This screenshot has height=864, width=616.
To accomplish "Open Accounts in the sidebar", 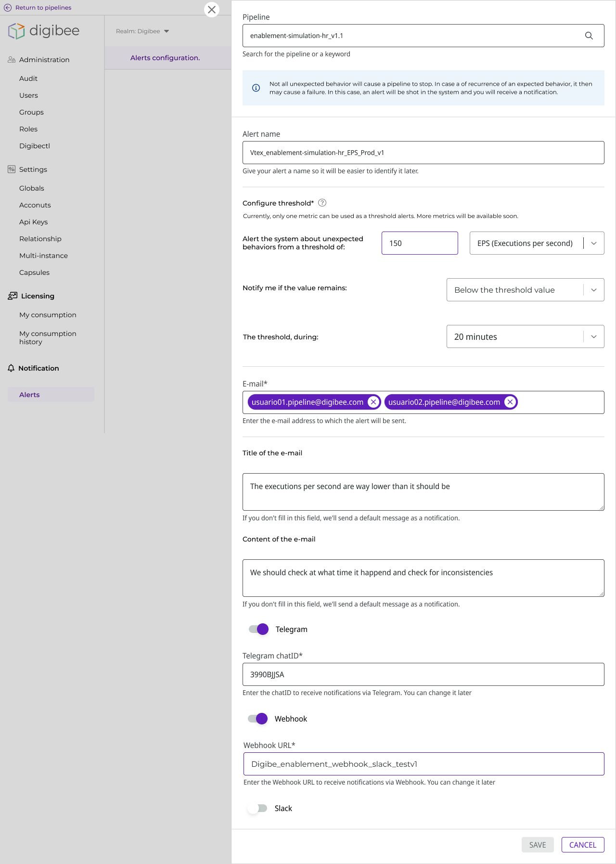I will tap(35, 205).
